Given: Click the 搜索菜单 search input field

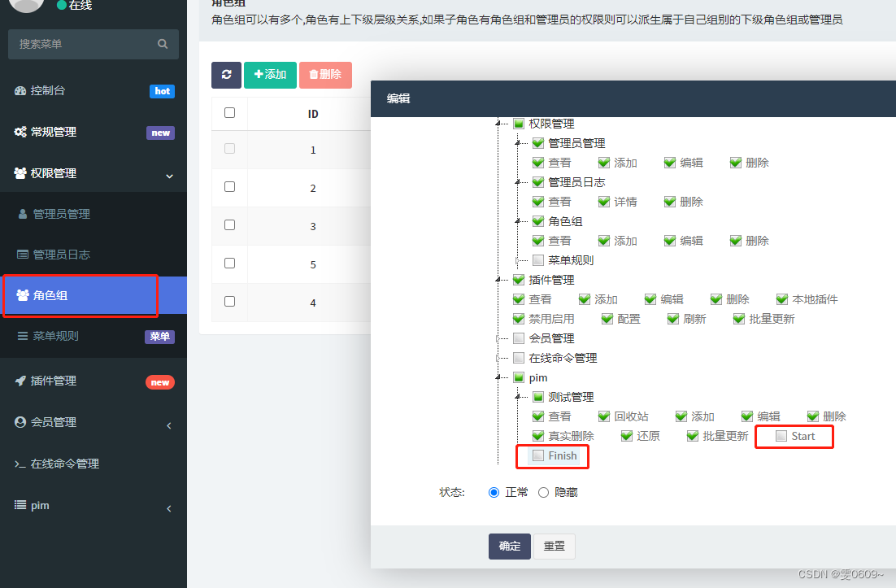Looking at the screenshot, I should 94,44.
